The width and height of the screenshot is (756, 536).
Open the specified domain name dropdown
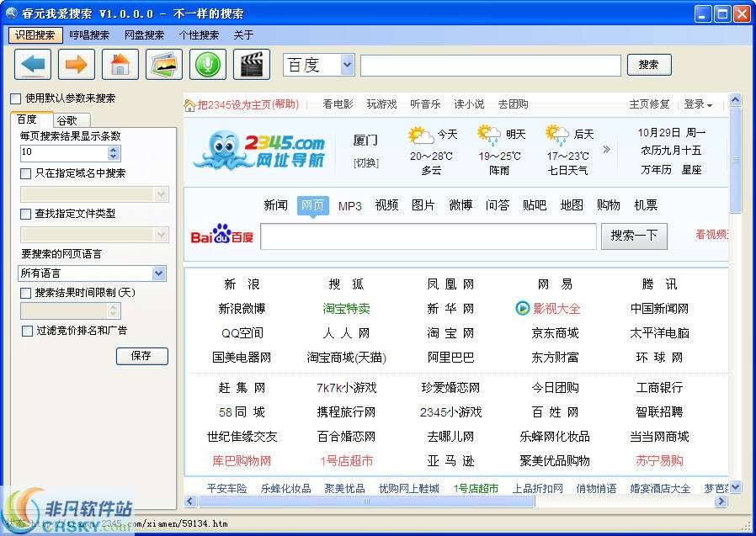pyautogui.click(x=161, y=194)
